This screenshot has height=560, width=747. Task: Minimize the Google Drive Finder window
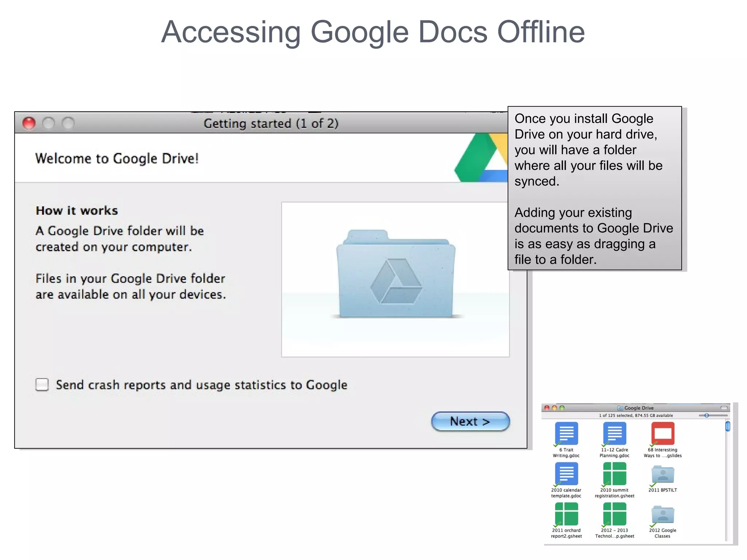pos(554,408)
